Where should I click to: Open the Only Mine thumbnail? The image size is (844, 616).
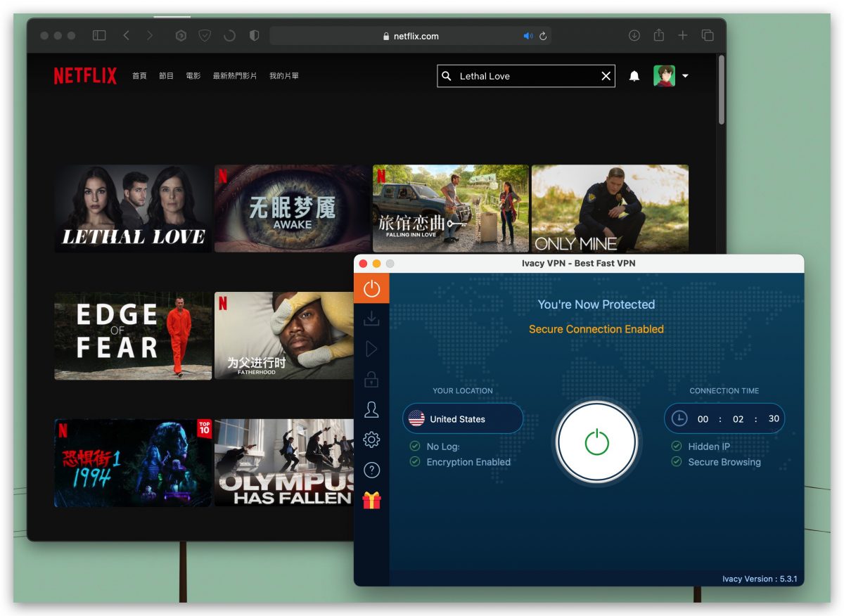click(610, 208)
